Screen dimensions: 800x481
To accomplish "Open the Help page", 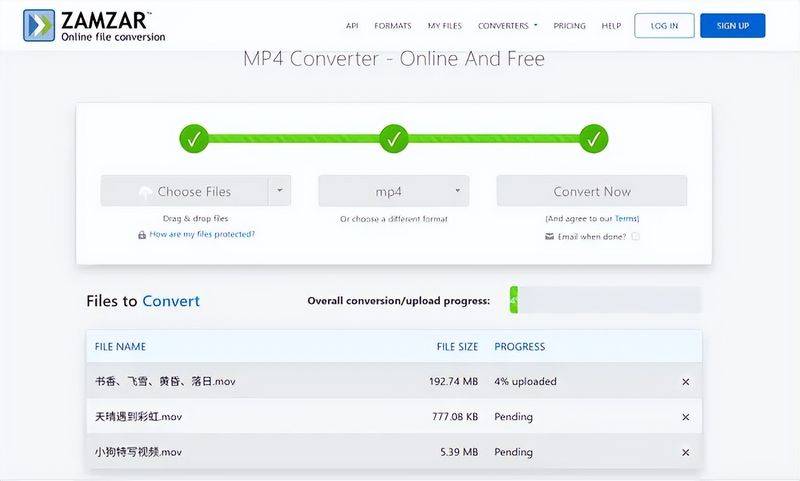I will point(611,26).
